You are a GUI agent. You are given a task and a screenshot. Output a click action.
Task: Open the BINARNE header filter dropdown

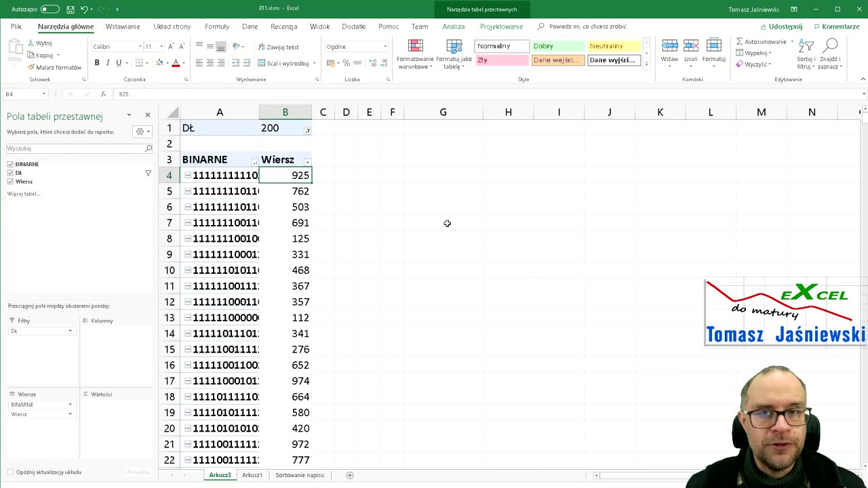254,162
